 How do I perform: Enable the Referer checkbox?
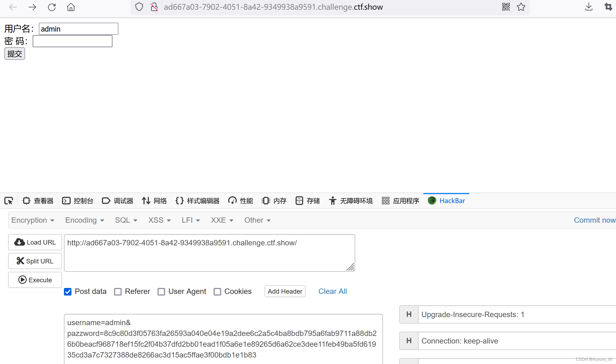pos(118,291)
